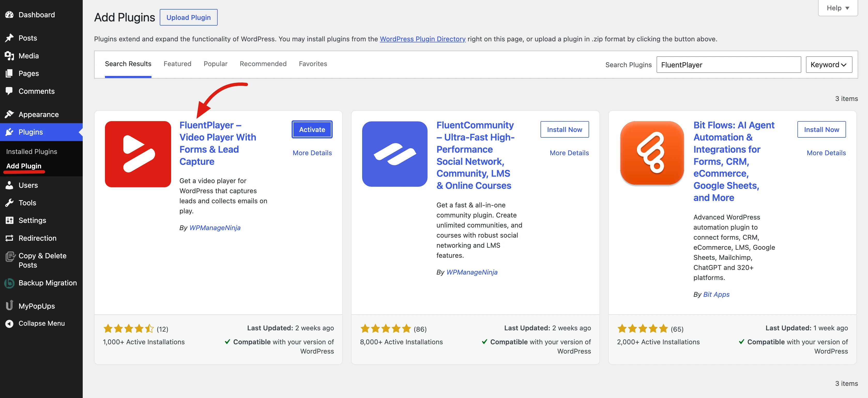Click the Backup Migration icon
Screen dimensions: 868x398
click(x=9, y=283)
